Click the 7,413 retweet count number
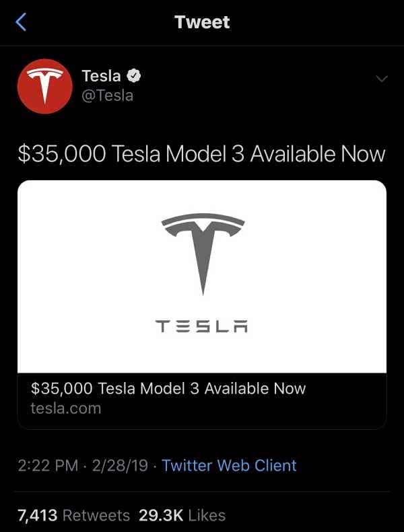The image size is (404, 532). tap(36, 516)
